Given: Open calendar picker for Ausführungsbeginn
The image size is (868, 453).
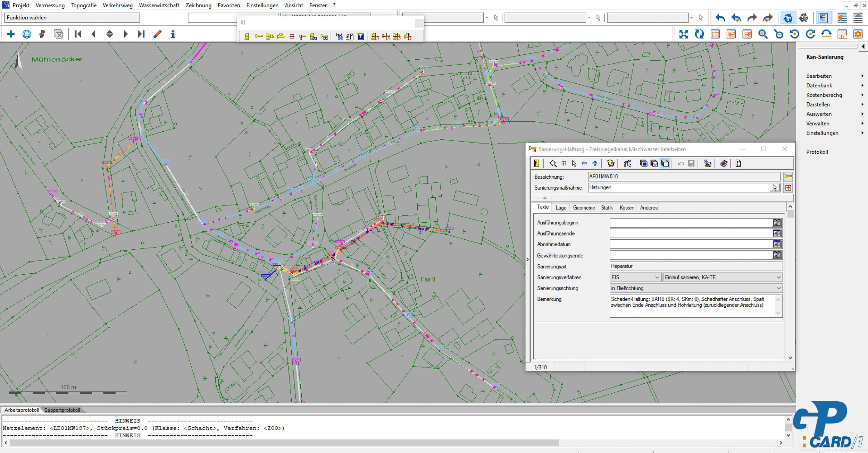Looking at the screenshot, I should point(777,223).
